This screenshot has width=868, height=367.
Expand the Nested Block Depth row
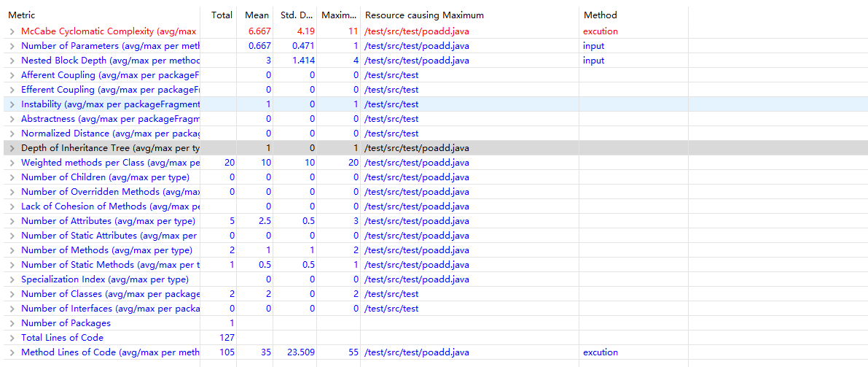tap(12, 61)
